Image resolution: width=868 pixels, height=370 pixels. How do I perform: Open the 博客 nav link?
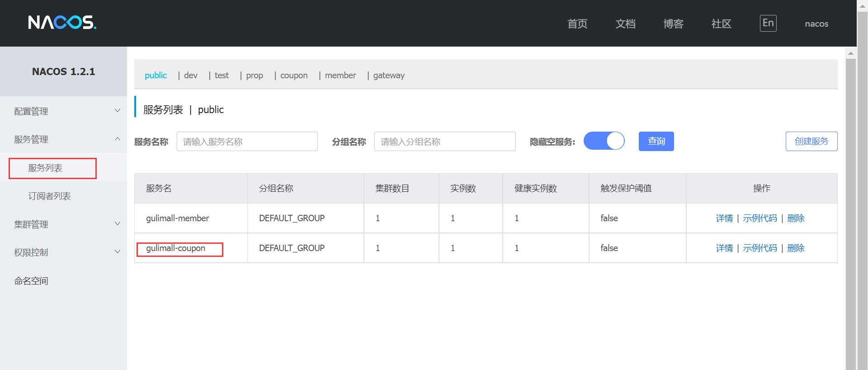pyautogui.click(x=673, y=24)
